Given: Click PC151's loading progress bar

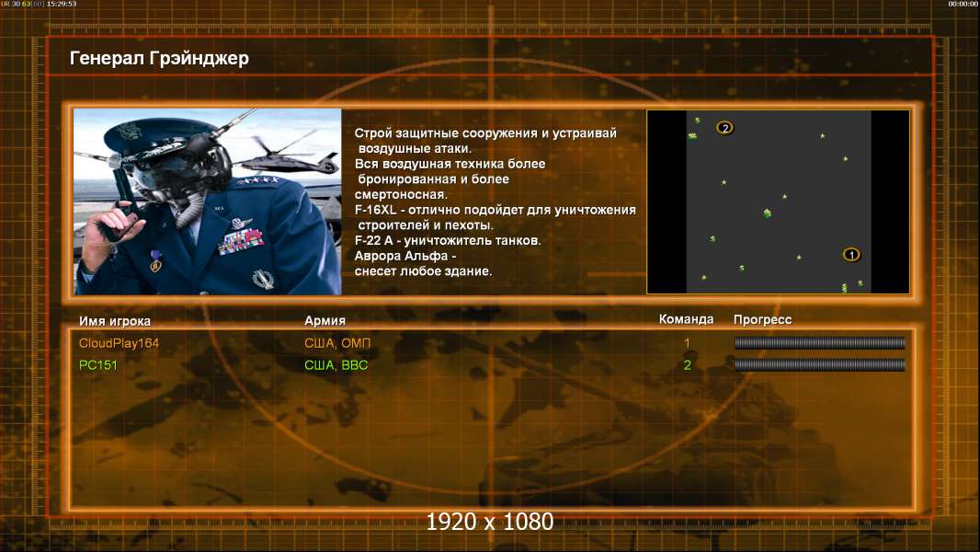Looking at the screenshot, I should tap(819, 364).
